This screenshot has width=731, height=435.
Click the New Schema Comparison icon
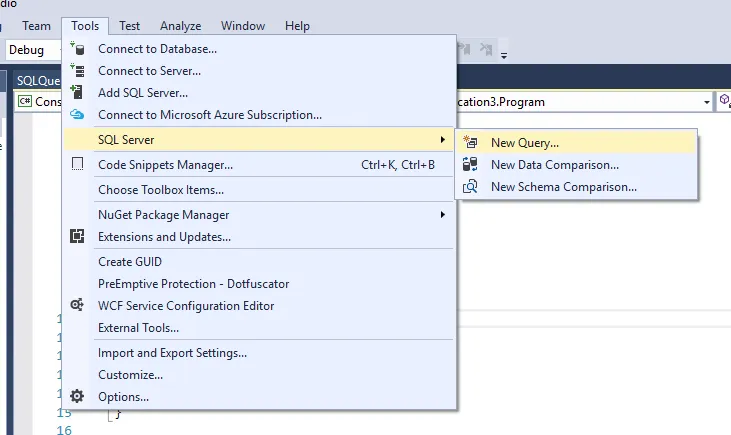click(x=471, y=187)
